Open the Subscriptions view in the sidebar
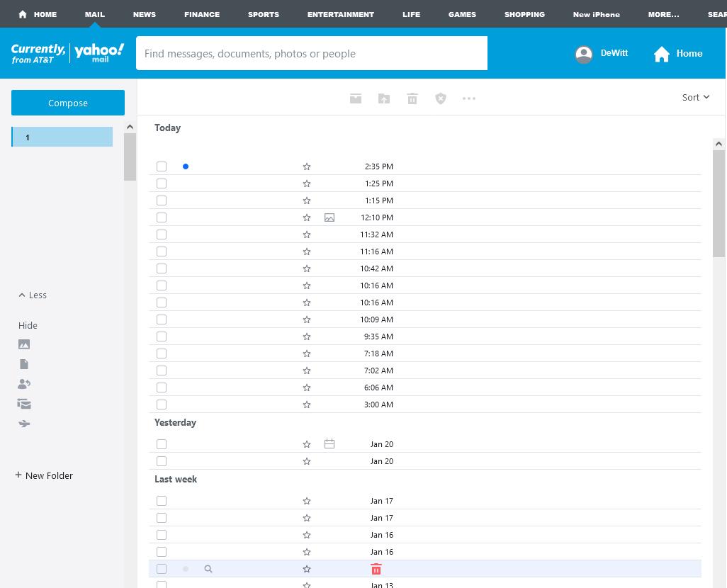The height and width of the screenshot is (588, 727). point(24,403)
